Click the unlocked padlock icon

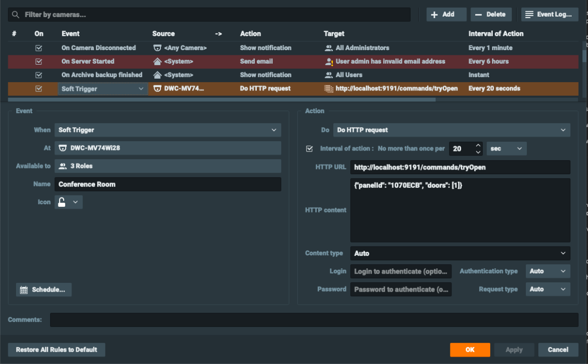coord(62,202)
